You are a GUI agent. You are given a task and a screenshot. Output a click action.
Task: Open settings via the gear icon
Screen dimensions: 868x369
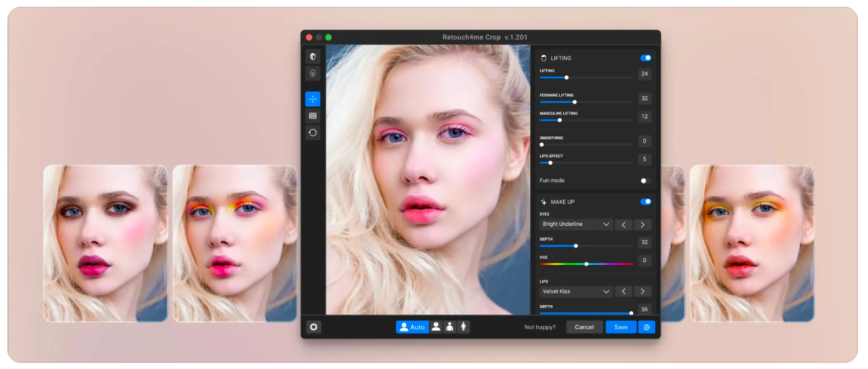[314, 327]
